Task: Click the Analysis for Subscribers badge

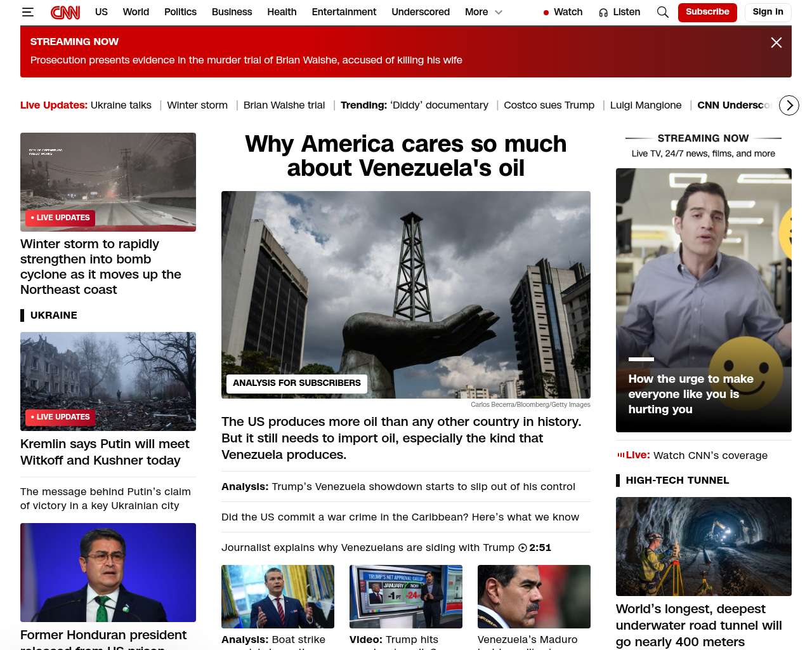Action: [x=296, y=383]
